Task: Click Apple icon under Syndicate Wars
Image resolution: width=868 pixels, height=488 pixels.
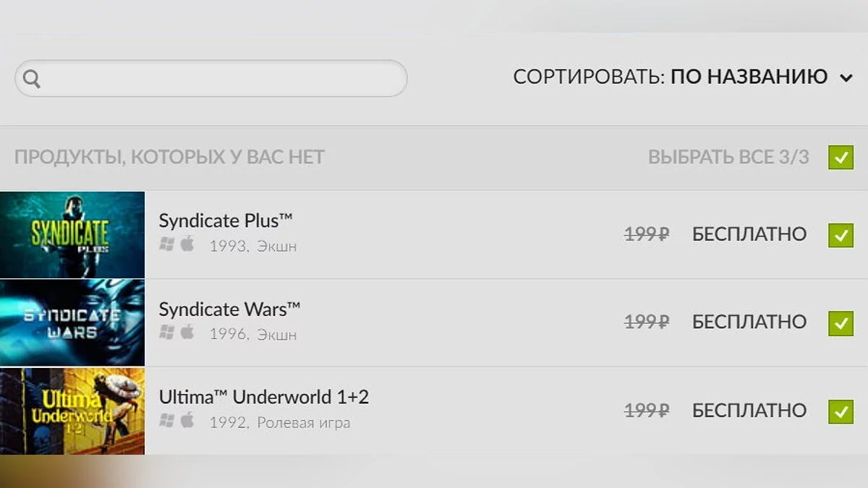Action: pyautogui.click(x=187, y=333)
